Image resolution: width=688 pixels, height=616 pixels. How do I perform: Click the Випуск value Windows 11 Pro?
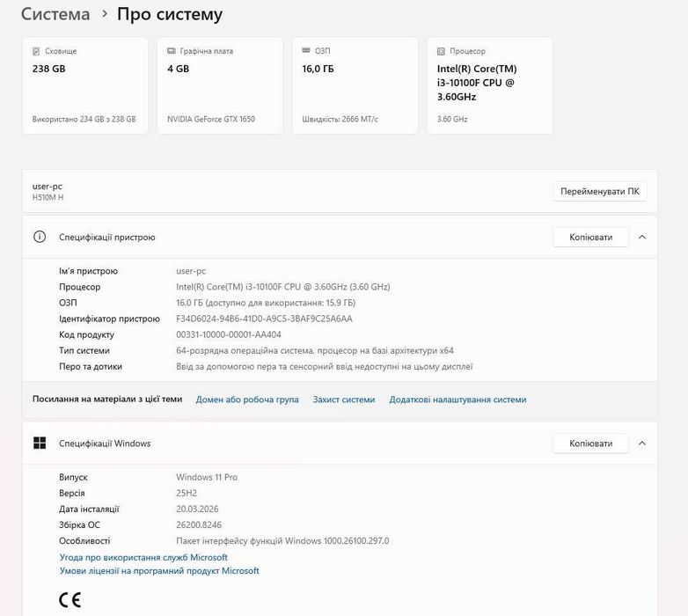coord(207,477)
